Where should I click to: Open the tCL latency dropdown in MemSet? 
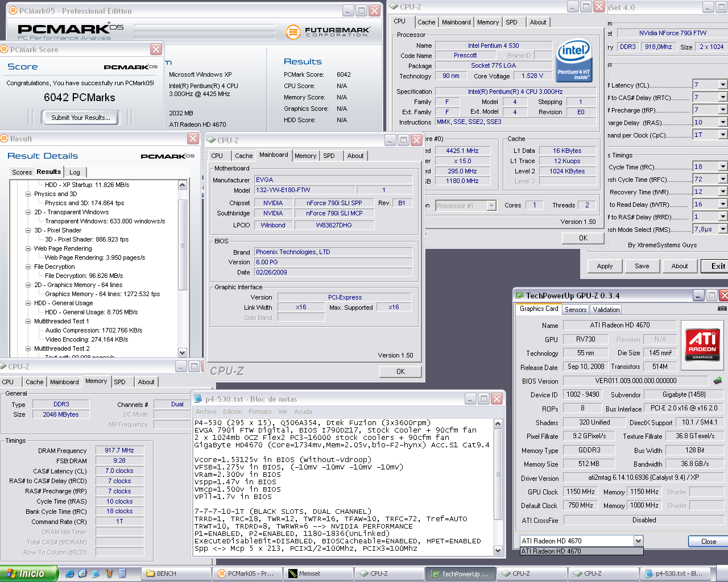pos(723,85)
